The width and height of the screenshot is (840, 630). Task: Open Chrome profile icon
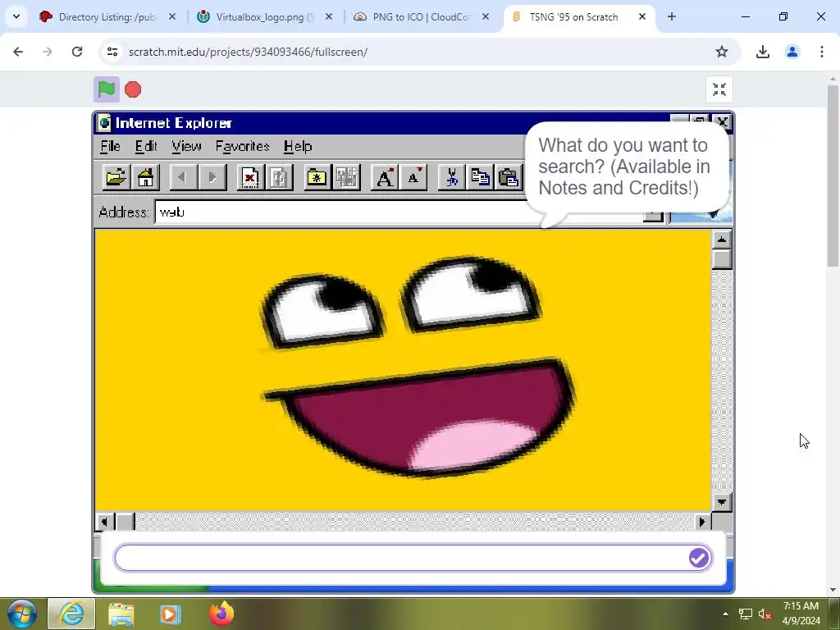(x=792, y=52)
